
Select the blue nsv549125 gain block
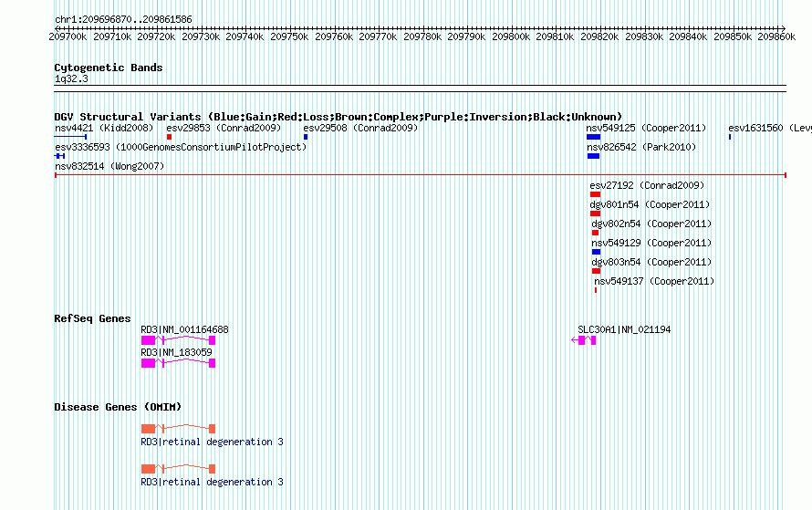click(593, 137)
